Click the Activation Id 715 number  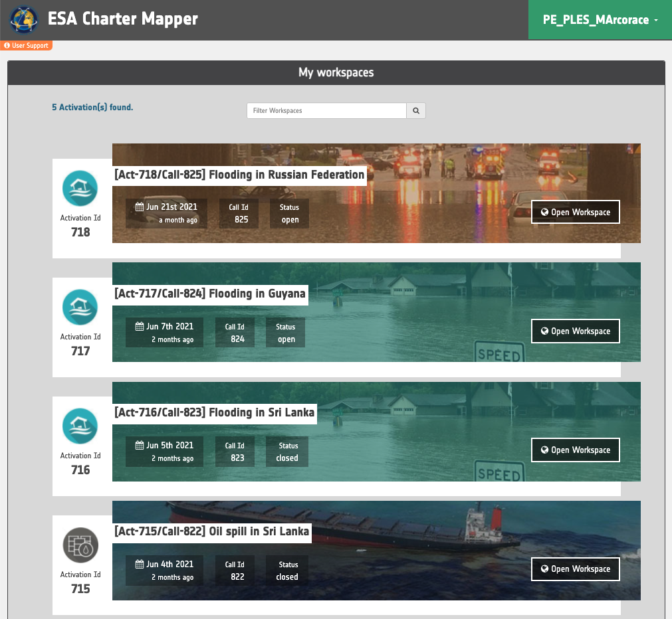tap(80, 589)
